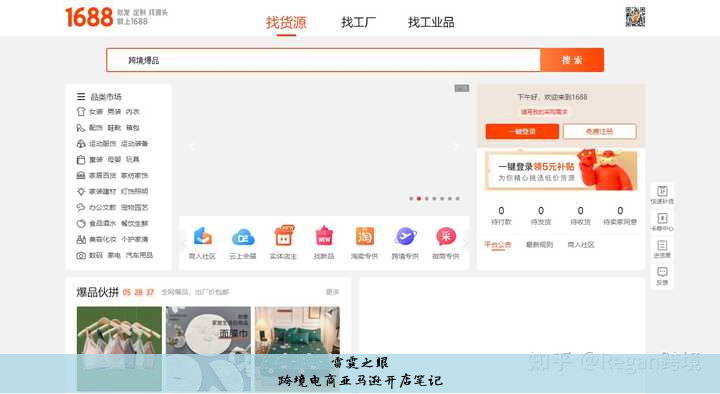The image size is (720, 394).
Task: Open the 淘卖专供 shortcut icon
Action: (x=365, y=236)
